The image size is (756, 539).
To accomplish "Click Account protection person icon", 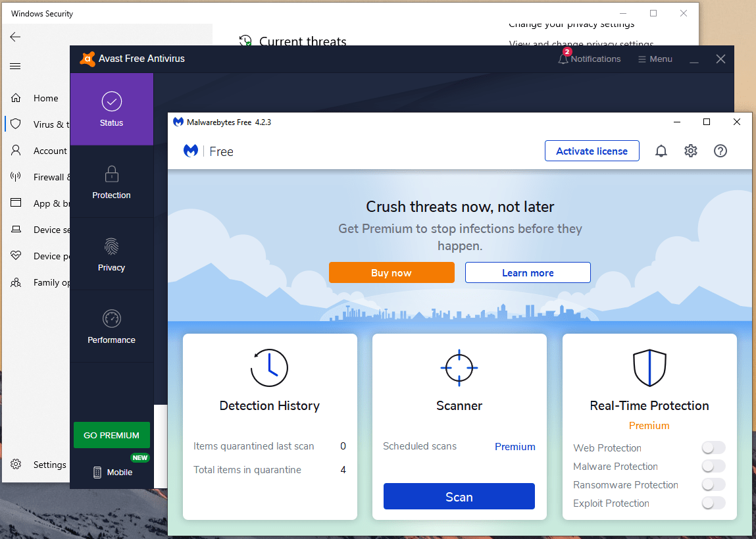I will [16, 151].
